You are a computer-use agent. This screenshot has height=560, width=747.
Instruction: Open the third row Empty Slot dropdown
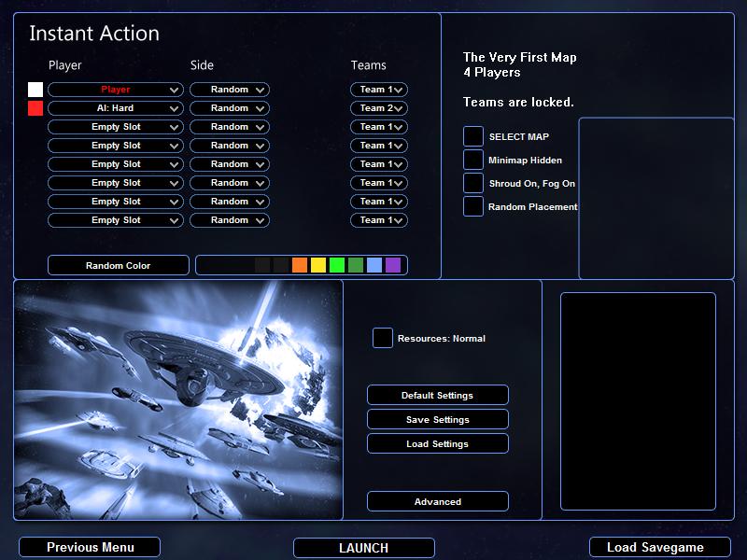point(116,127)
